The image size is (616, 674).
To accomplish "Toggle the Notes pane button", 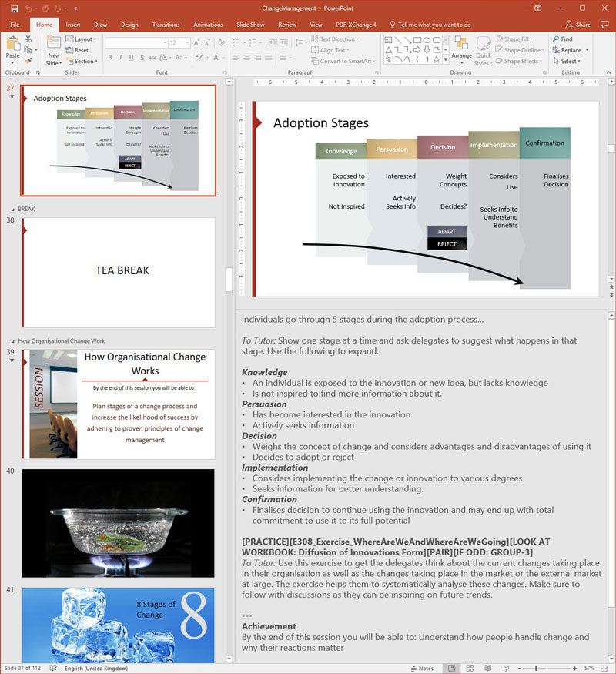I will pyautogui.click(x=422, y=668).
